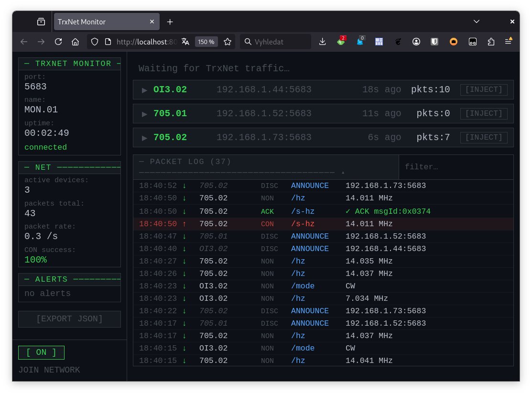Click the CON success 100% value
The height and width of the screenshot is (395, 532).
[36, 260]
